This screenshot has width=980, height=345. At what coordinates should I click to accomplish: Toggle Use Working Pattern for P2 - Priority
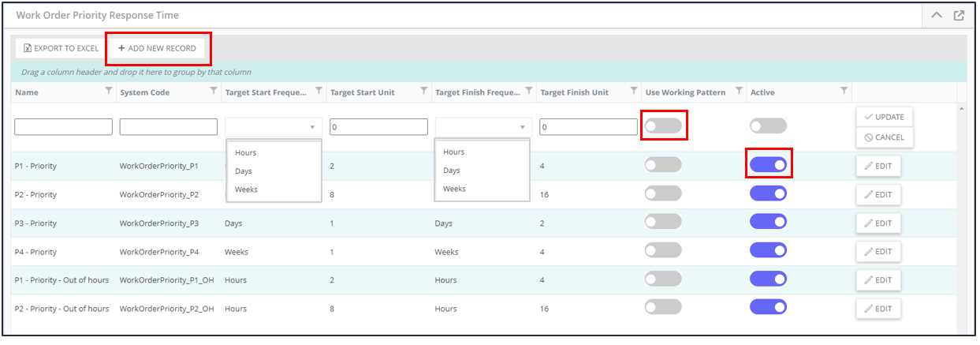click(x=663, y=193)
